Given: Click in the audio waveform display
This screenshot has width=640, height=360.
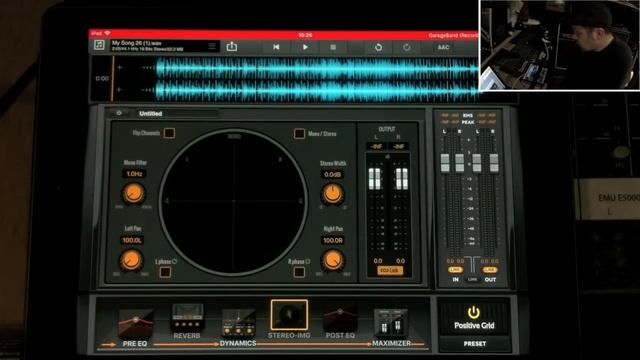Looking at the screenshot, I should (x=296, y=79).
